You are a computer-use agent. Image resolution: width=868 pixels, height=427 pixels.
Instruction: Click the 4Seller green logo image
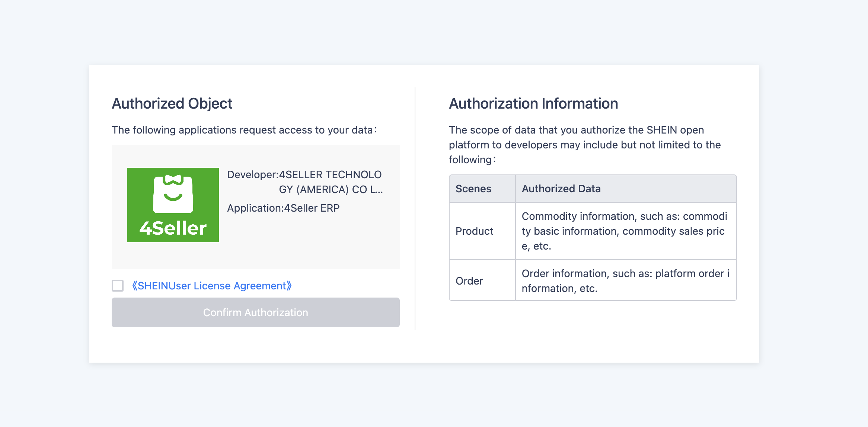point(173,205)
